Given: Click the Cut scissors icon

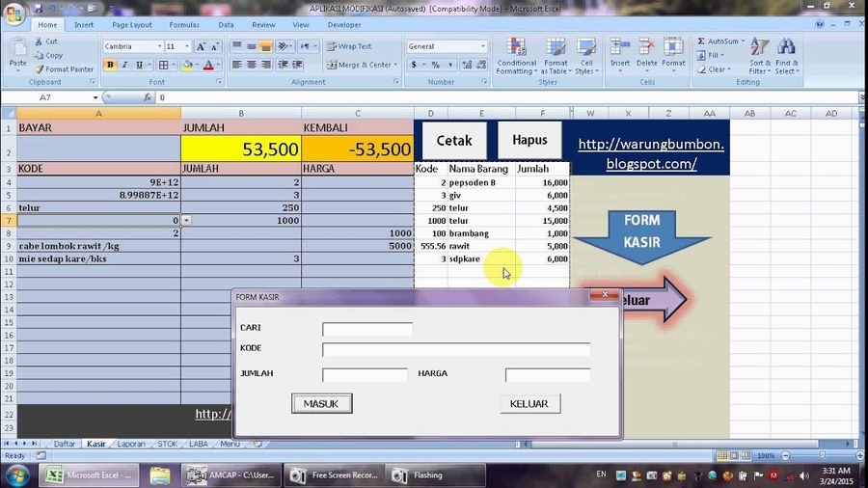Looking at the screenshot, I should (39, 41).
